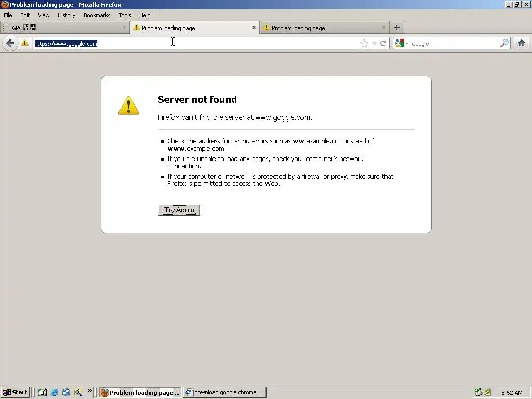Click the site identity warning icon in address bar
Viewport: 532px width, 399px height.
25,43
